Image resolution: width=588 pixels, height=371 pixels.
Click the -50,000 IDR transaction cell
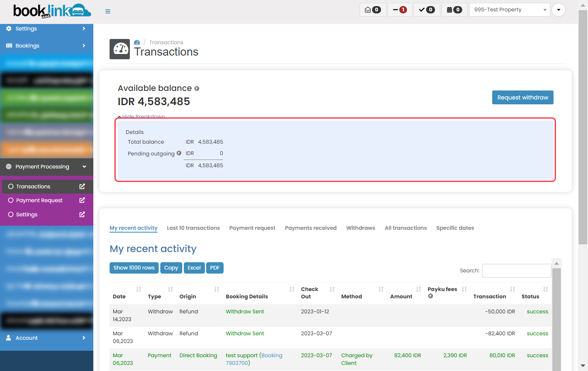point(500,312)
